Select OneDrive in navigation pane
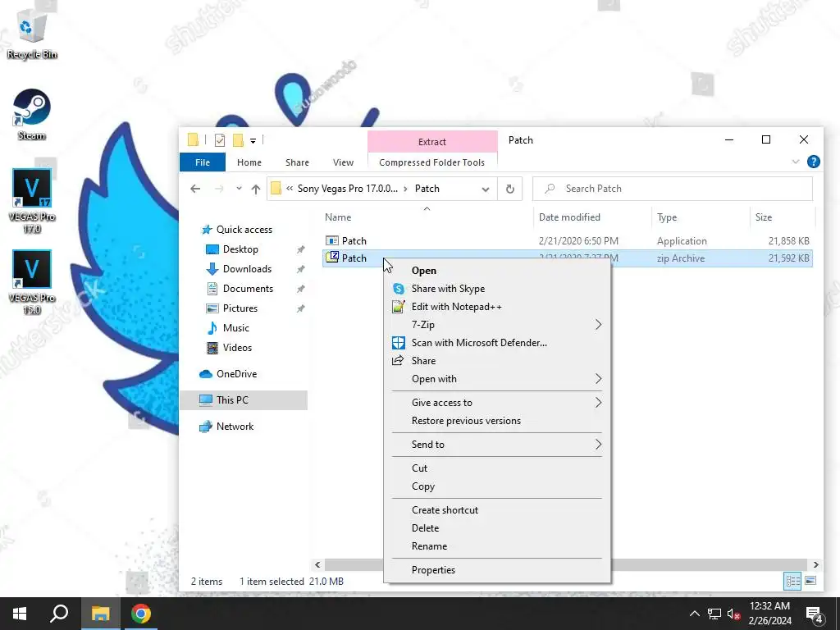Viewport: 840px width, 630px height. 236,374
